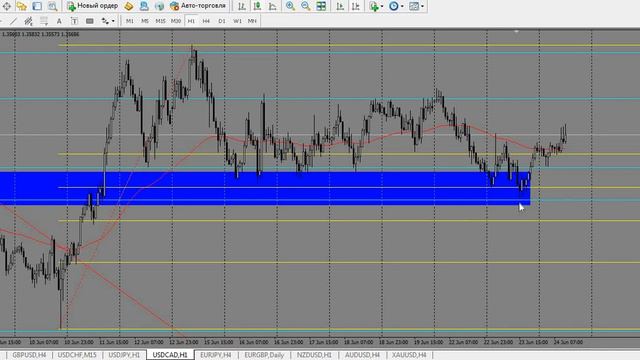Screen dimensions: 640x360
Task: Open the MQL5 community person icon
Action: click(144, 6)
